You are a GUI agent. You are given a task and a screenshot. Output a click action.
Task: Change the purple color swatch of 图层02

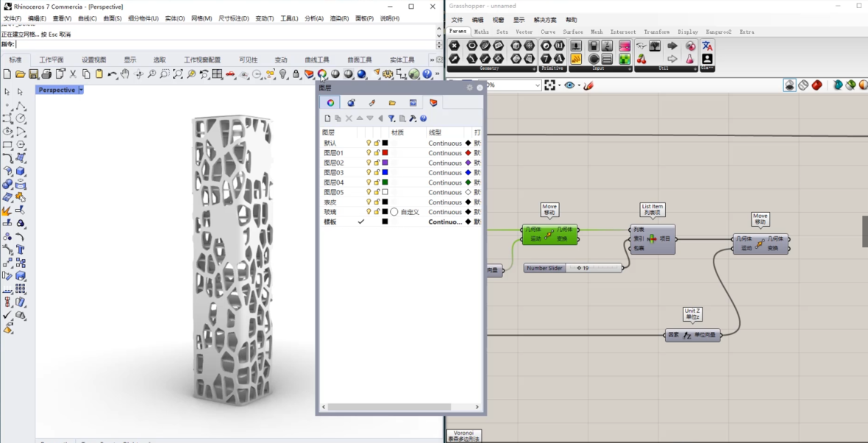point(385,163)
